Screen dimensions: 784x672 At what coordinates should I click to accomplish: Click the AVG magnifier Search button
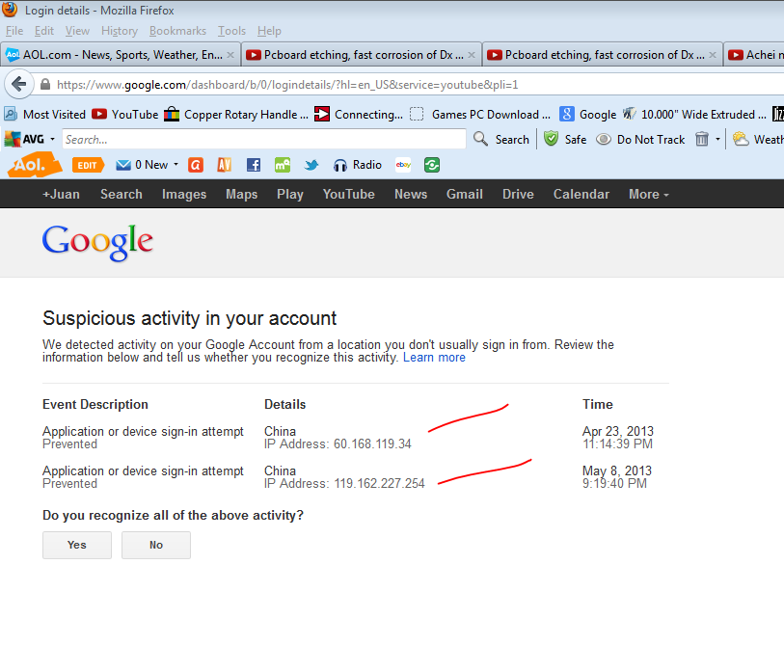pyautogui.click(x=501, y=139)
